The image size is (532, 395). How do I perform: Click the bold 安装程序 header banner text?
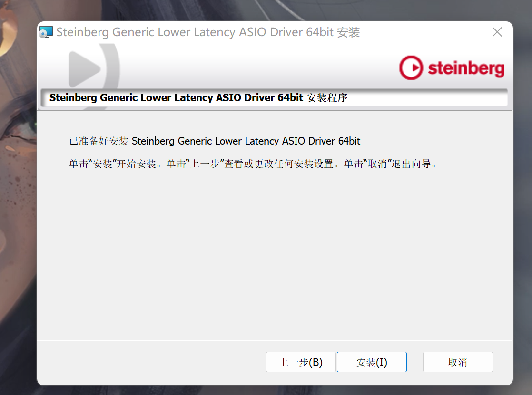[198, 97]
